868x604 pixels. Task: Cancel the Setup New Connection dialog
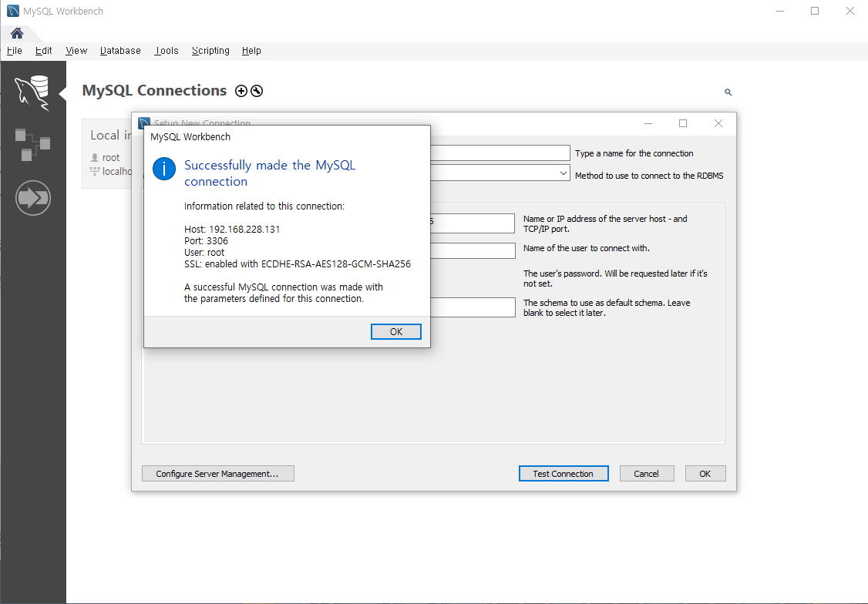[x=647, y=474]
